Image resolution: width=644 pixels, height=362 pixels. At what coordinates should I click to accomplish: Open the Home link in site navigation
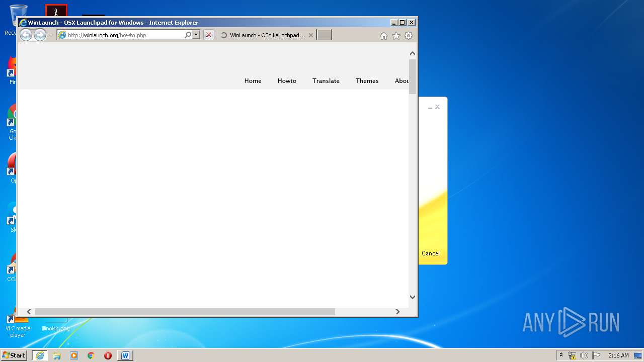click(253, 81)
